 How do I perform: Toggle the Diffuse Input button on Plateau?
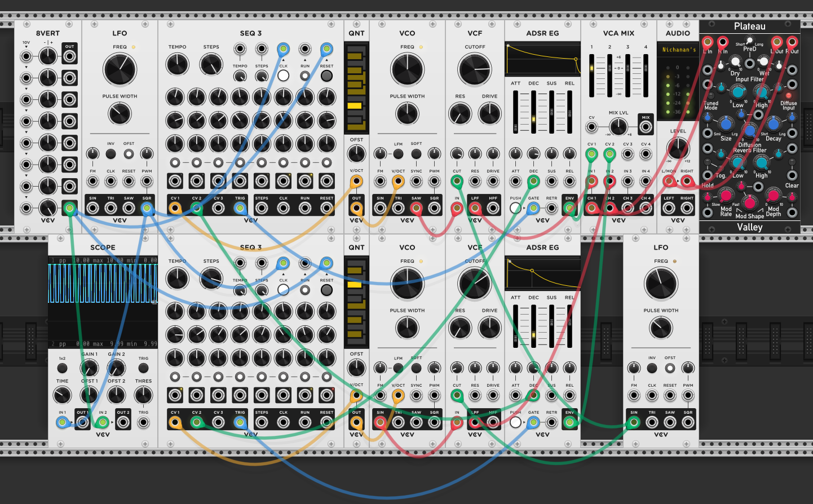click(x=789, y=96)
